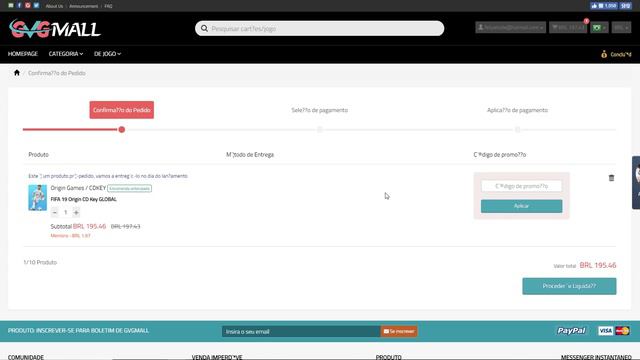Image resolution: width=640 pixels, height=360 pixels.
Task: Open FIFA 19 Origin CD Key GLOBAL title
Action: (83, 199)
